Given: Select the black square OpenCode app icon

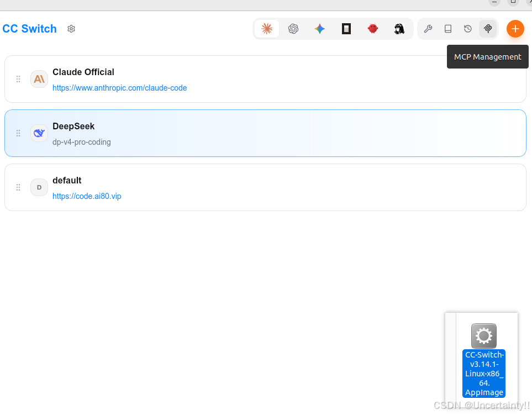Looking at the screenshot, I should (346, 29).
